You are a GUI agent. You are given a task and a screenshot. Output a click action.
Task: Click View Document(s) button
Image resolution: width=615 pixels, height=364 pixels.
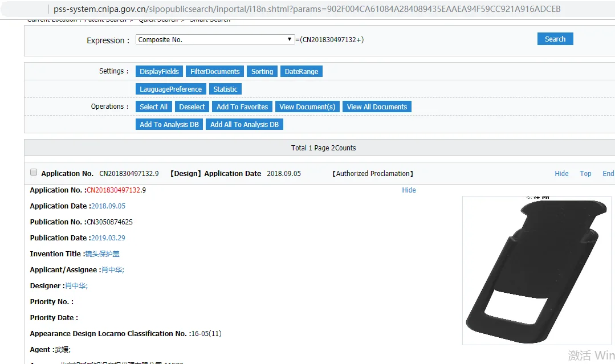point(307,107)
